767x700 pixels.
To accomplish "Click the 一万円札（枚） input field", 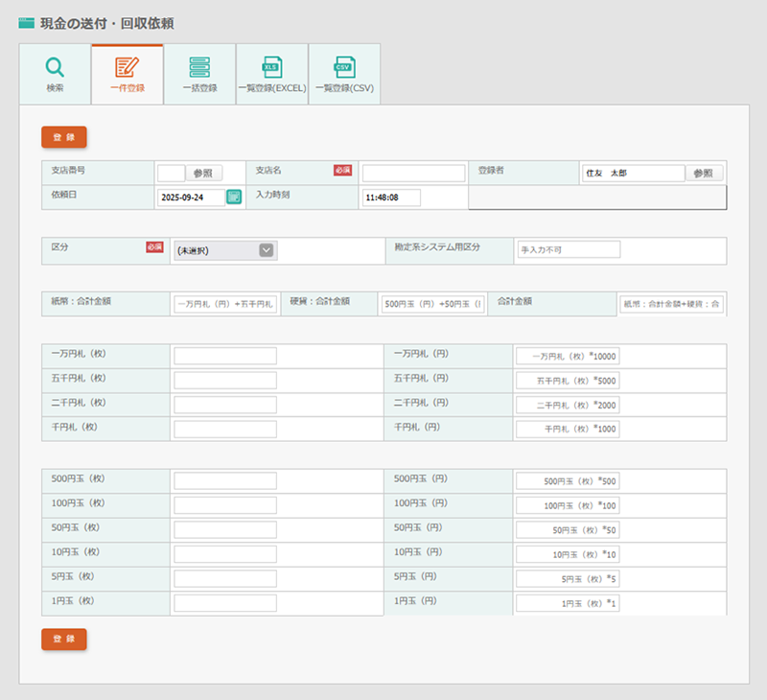I will [225, 356].
